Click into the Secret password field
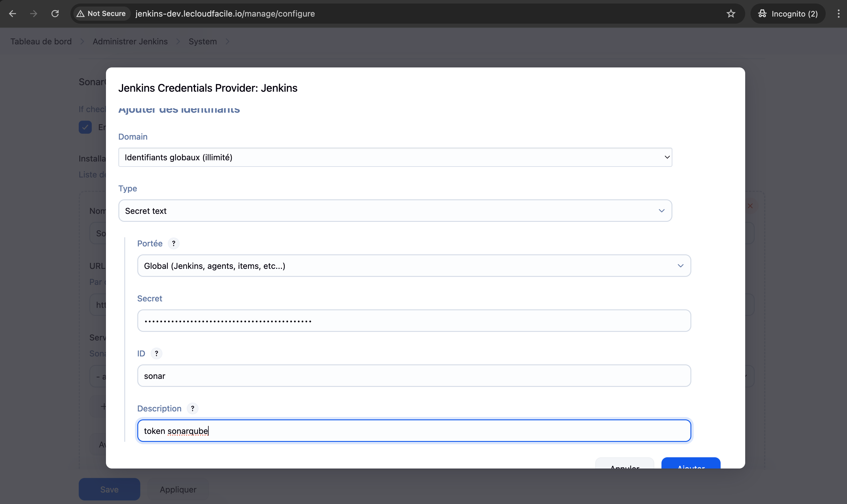 click(x=414, y=321)
